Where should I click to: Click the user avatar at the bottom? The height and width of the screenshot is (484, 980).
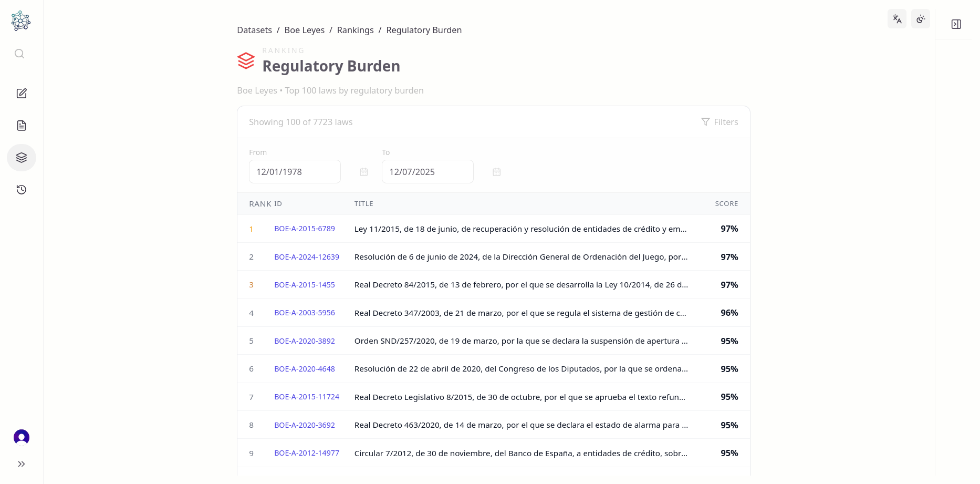click(x=21, y=437)
